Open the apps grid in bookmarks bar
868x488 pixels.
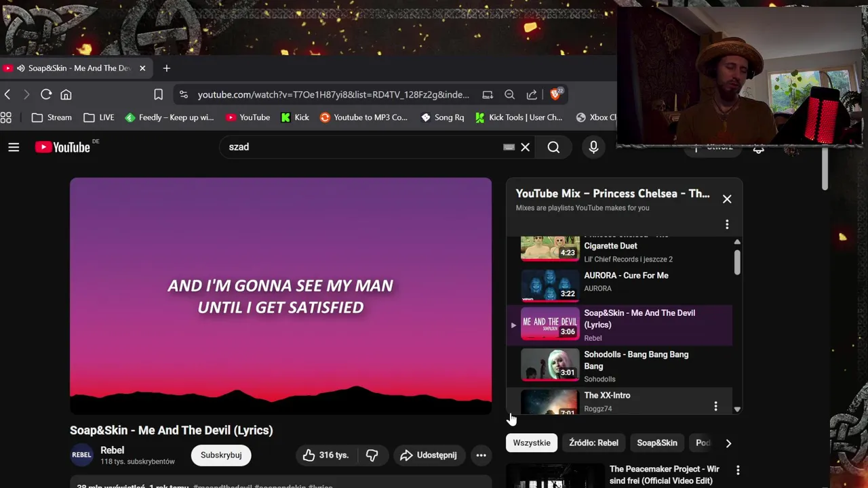click(x=6, y=117)
